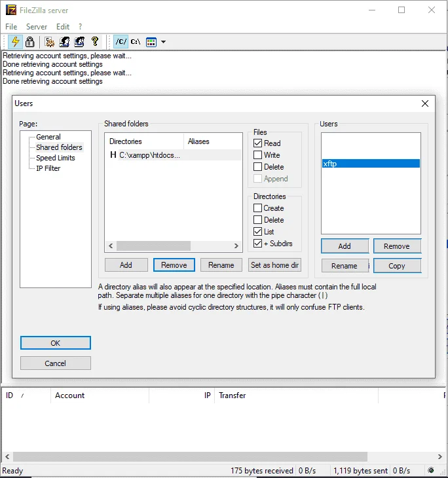Enable the Directories Delete checkbox
Image resolution: width=448 pixels, height=478 pixels.
pyautogui.click(x=257, y=220)
